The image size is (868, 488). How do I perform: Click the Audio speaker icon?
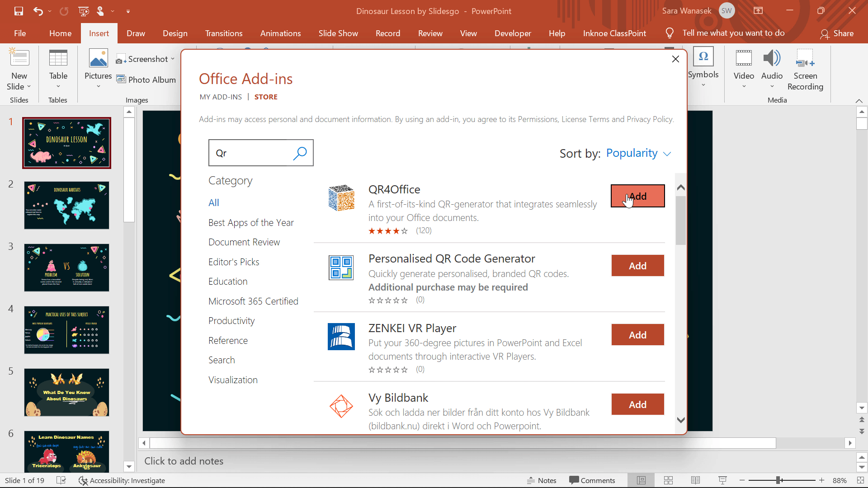click(772, 58)
